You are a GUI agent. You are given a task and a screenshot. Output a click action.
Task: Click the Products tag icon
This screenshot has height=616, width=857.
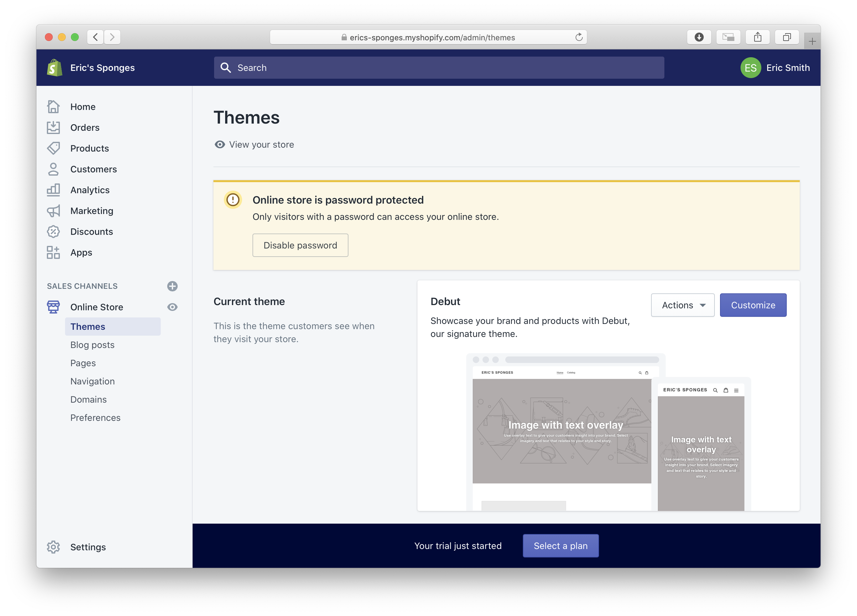[x=53, y=148]
